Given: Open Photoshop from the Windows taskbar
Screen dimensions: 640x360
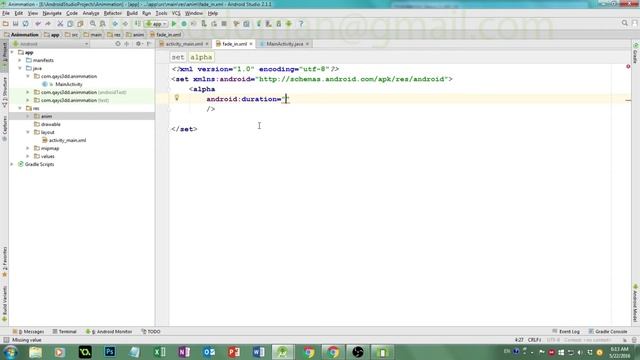Looking at the screenshot, I should [x=110, y=352].
